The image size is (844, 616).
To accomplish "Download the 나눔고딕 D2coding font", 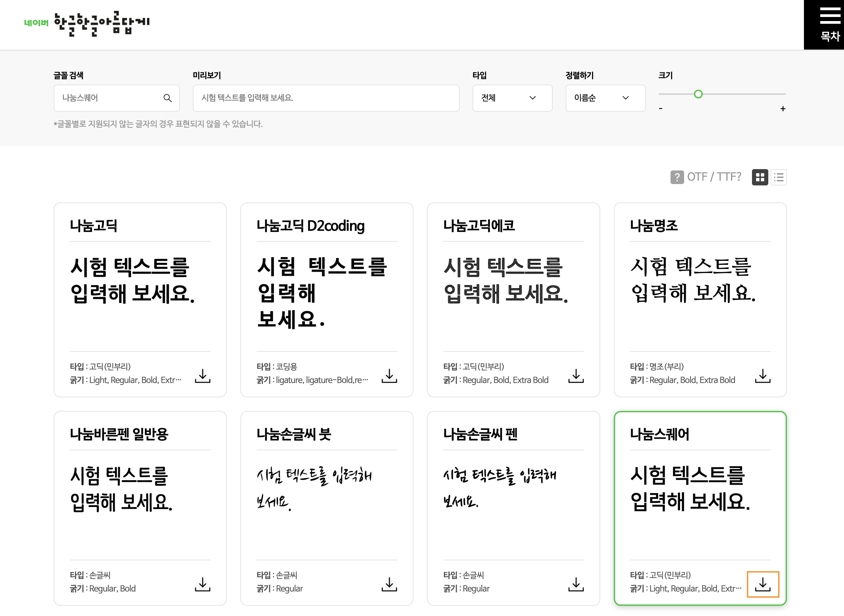I will (389, 376).
